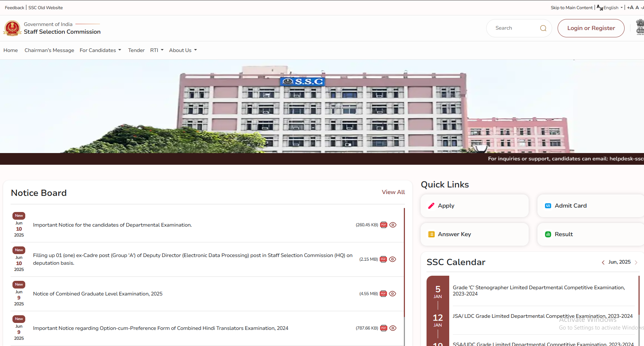Go to Chairman's Message page

click(49, 50)
